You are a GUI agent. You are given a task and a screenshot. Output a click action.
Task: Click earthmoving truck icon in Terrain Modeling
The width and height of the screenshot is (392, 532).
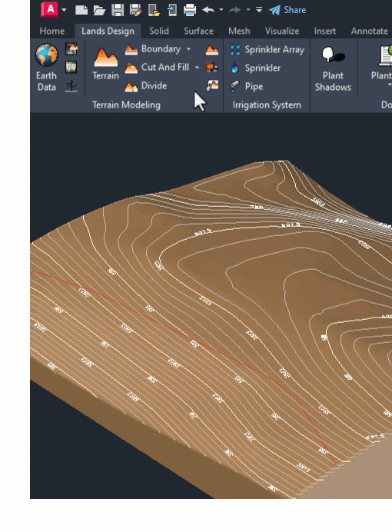(x=212, y=68)
